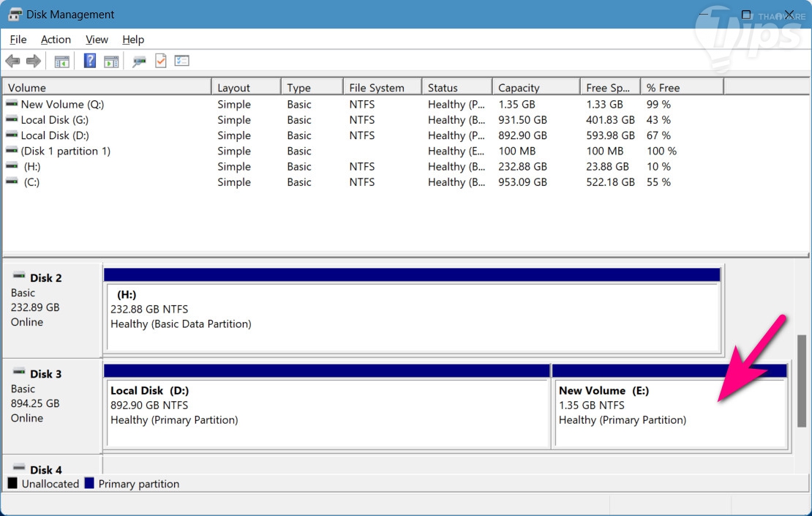Click the Settings checklist toolbar icon
Screen dimensions: 812x516
181,61
